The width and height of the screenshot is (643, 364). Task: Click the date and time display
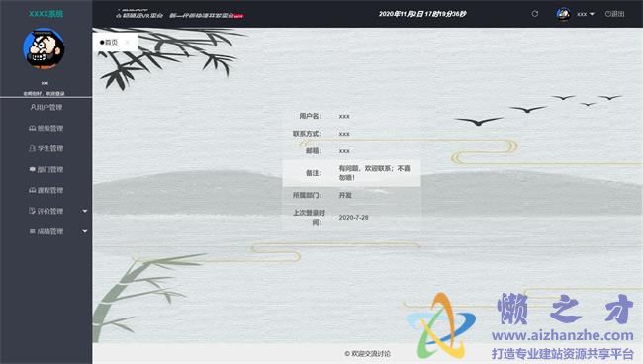[x=422, y=14]
